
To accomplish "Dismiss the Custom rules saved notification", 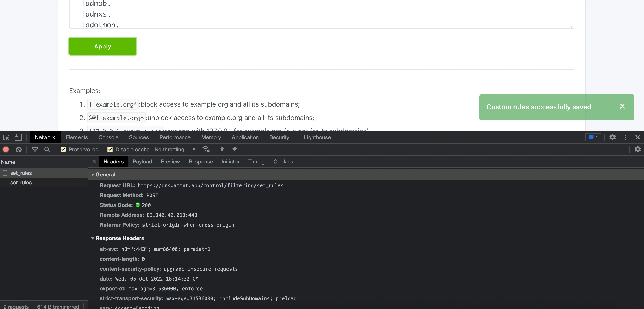I will coord(622,107).
